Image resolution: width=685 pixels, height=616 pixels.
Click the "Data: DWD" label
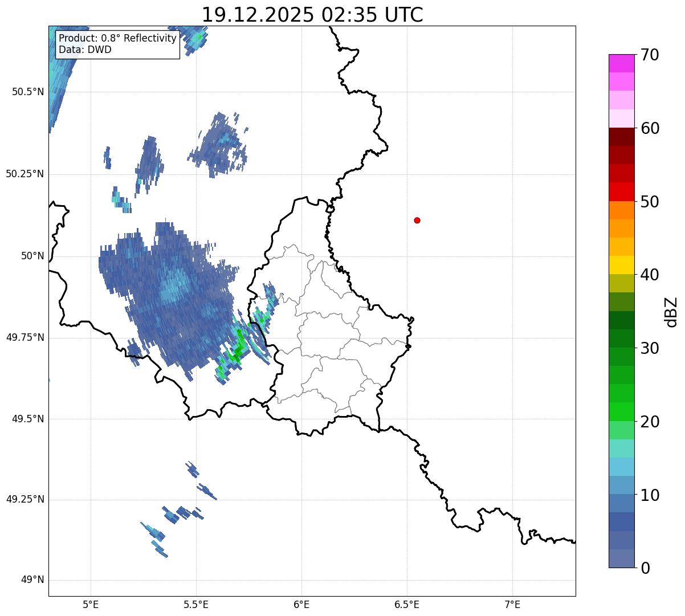click(x=85, y=50)
